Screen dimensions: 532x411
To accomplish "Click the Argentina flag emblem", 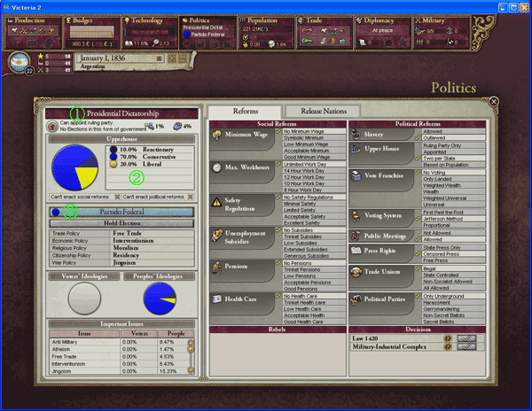I will click(x=19, y=62).
